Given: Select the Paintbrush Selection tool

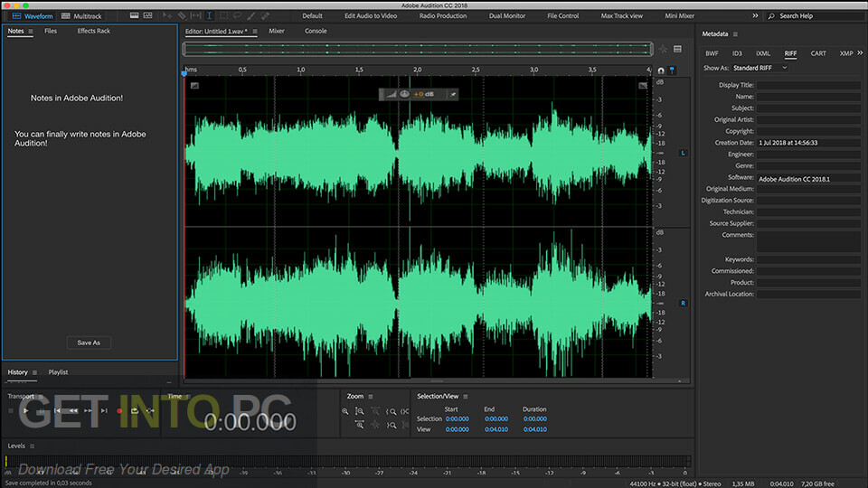Looking at the screenshot, I should tap(251, 16).
